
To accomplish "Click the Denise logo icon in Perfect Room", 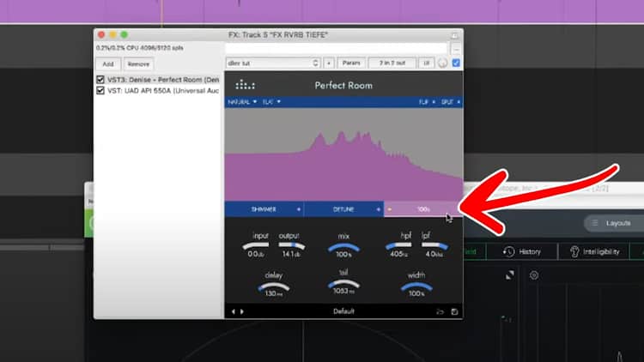I will [245, 85].
